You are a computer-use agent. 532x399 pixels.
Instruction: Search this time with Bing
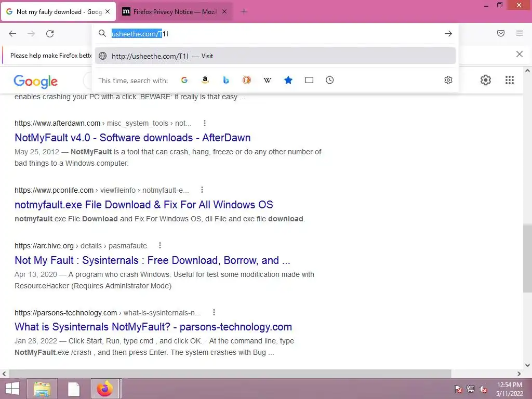coord(226,80)
